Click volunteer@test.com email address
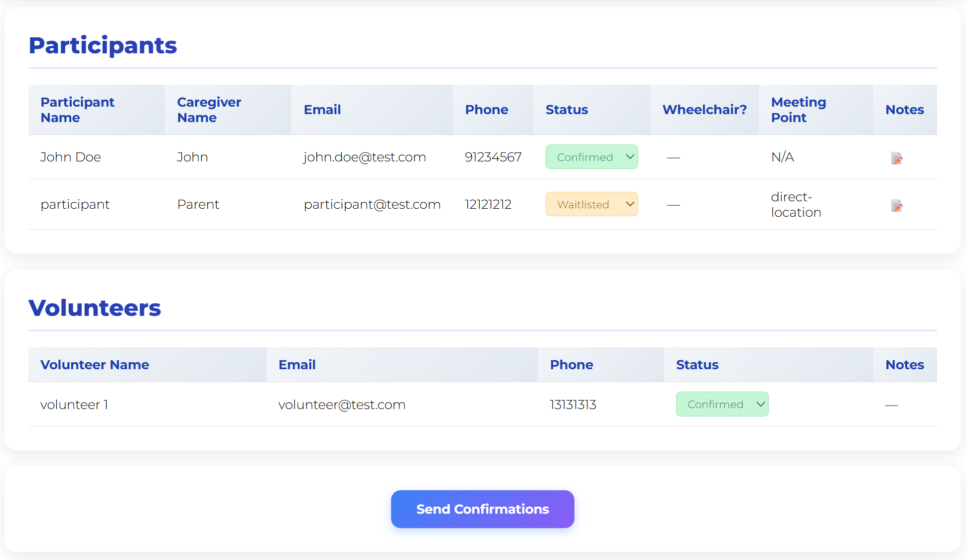Viewport: 967px width, 560px height. (342, 405)
